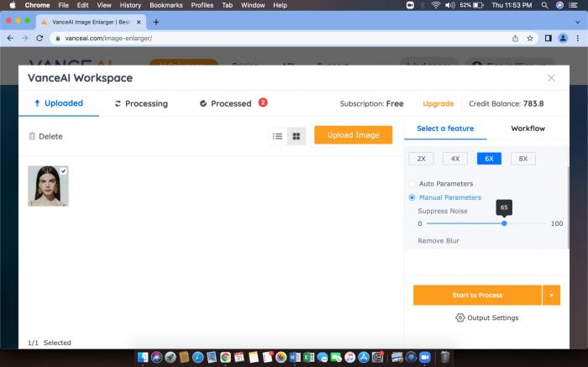This screenshot has height=367, width=588.
Task: Open Zoom from the dock
Action: point(424,357)
